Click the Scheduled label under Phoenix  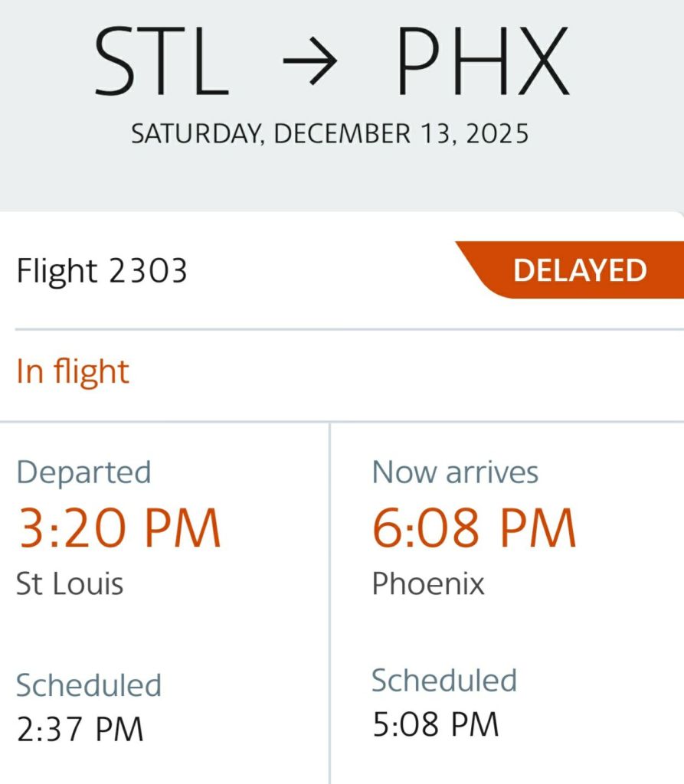pyautogui.click(x=444, y=681)
